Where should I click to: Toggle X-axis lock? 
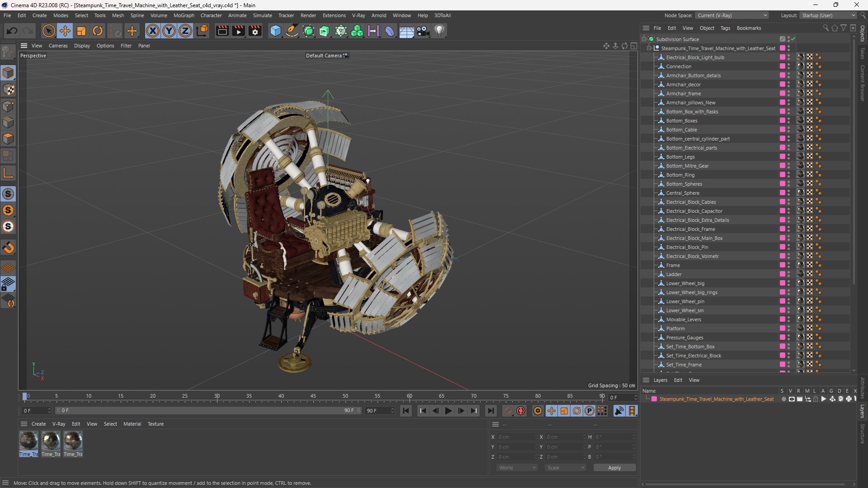coord(153,31)
